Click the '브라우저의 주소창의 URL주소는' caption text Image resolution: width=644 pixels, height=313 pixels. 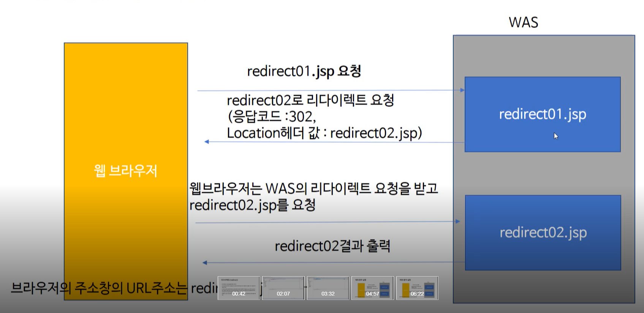click(x=99, y=288)
